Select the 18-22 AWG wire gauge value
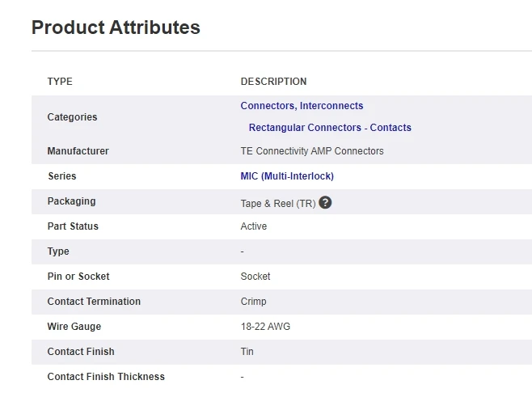Screen dimensions: 532x393 tap(265, 327)
